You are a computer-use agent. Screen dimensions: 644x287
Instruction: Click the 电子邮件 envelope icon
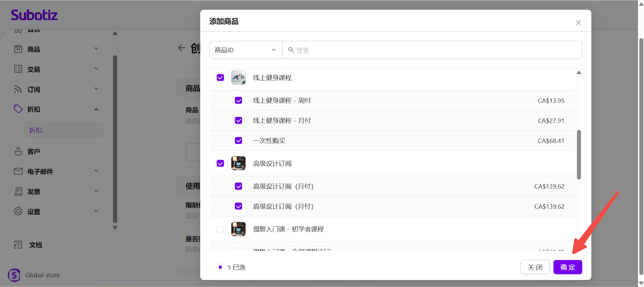[18, 171]
